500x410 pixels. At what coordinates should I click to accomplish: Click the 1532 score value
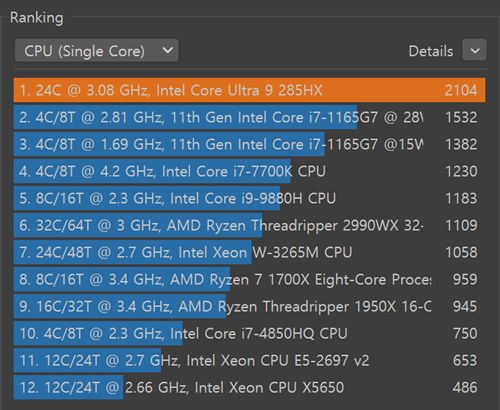461,117
